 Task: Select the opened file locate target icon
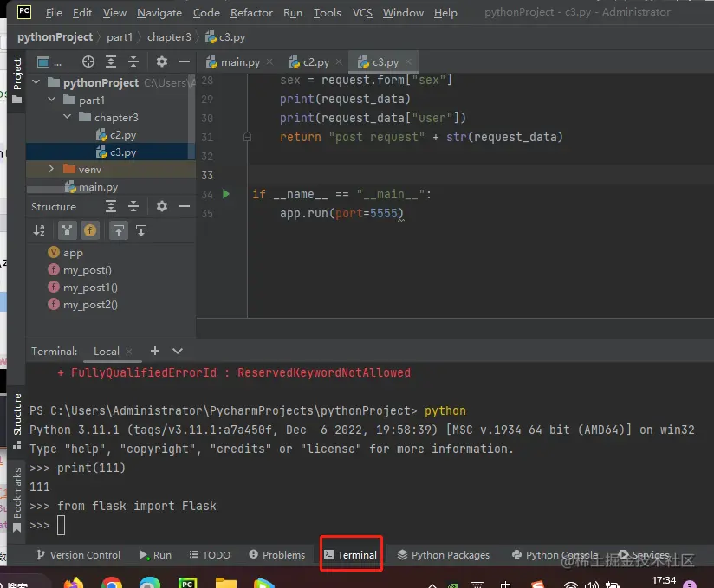coord(88,61)
